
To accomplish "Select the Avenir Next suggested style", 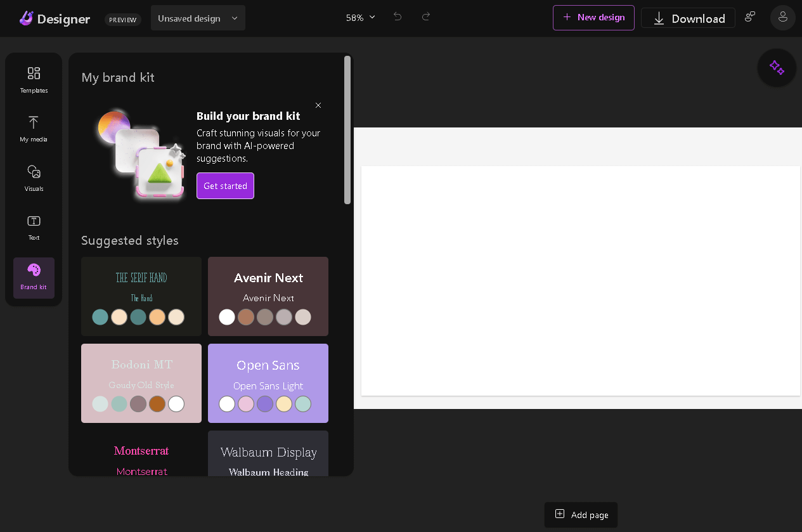I will point(268,296).
